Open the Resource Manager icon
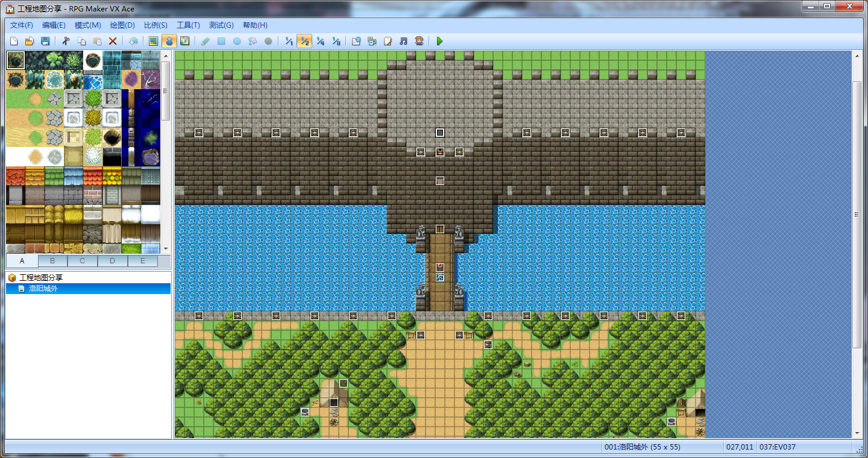 372,41
